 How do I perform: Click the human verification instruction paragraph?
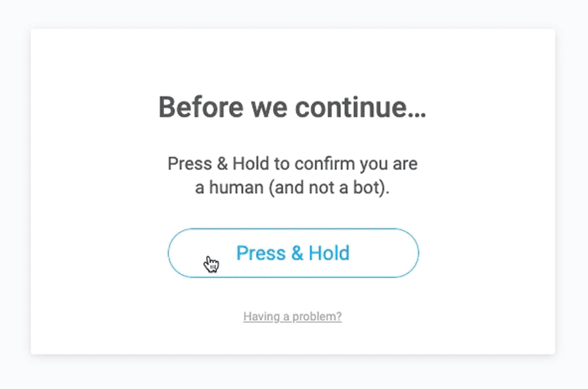292,176
